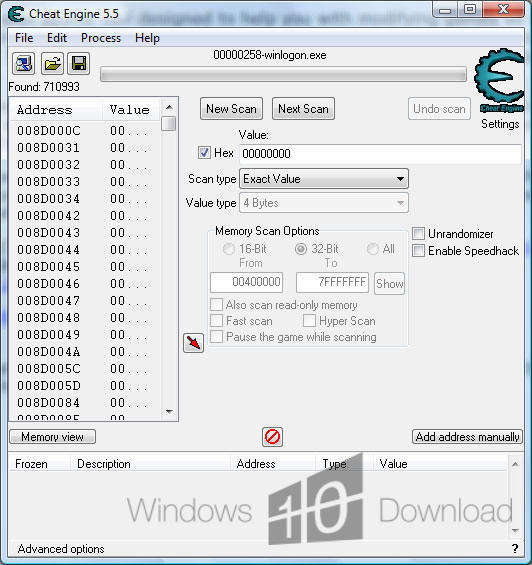Click the hex Value input field
This screenshot has width=532, height=565.
click(380, 154)
